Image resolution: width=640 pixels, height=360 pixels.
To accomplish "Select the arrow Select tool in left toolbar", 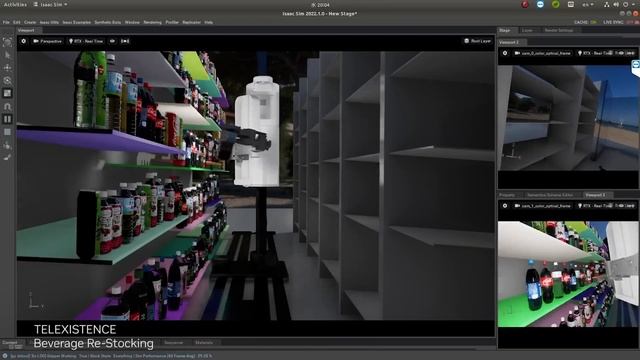I will coord(7,55).
